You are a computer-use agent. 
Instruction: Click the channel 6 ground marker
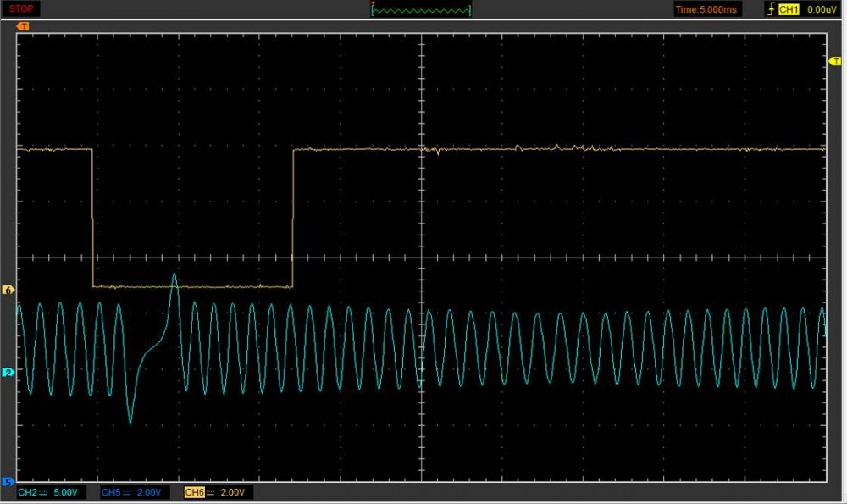(9, 290)
